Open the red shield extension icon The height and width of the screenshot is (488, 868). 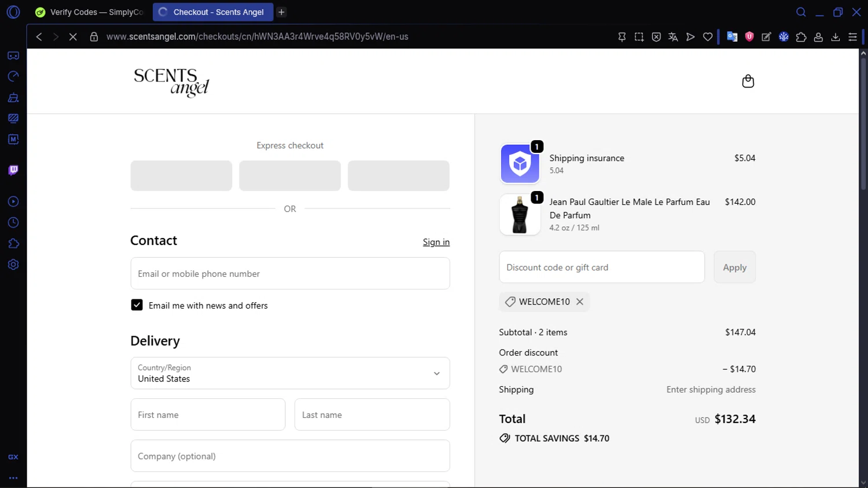coord(749,36)
